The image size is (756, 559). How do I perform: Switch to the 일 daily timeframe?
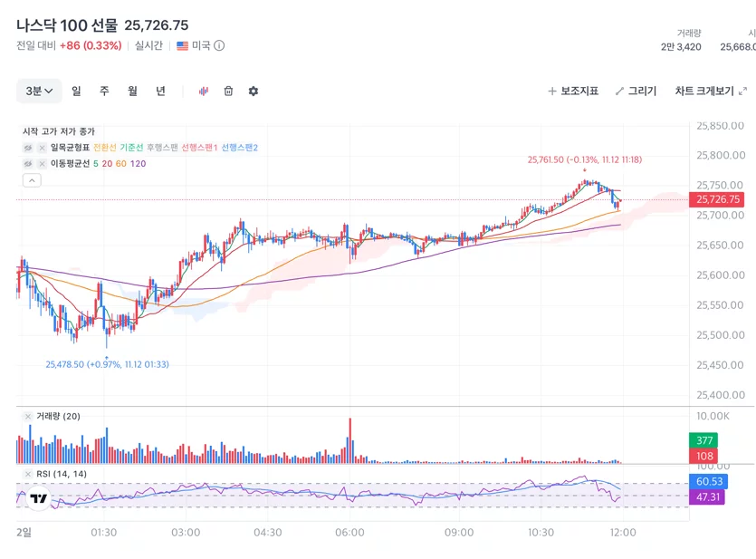(x=76, y=92)
